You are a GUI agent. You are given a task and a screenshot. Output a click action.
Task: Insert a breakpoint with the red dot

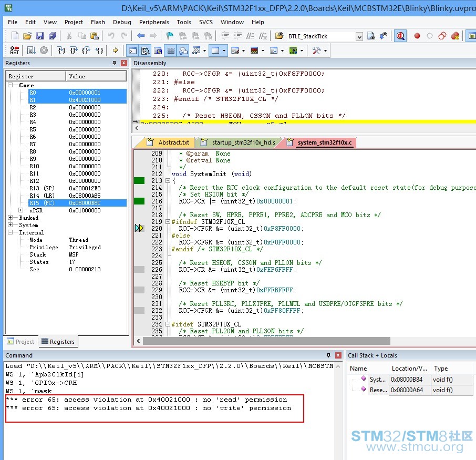tap(417, 36)
